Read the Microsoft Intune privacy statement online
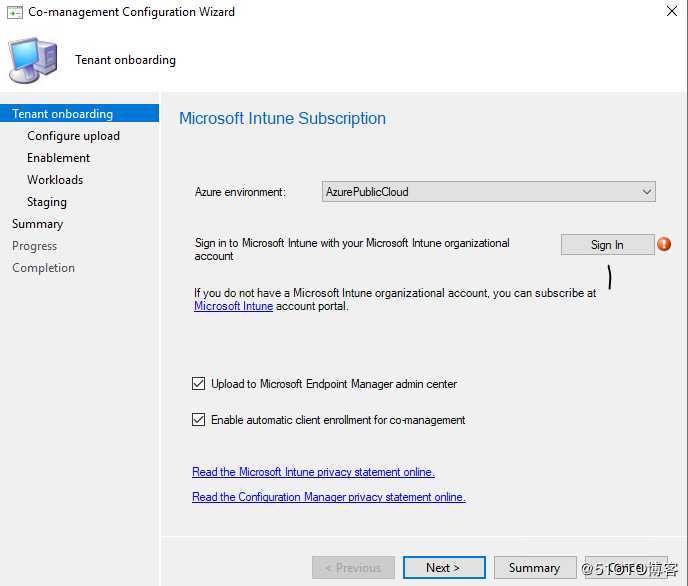Viewport: 688px width, 586px height. point(313,472)
